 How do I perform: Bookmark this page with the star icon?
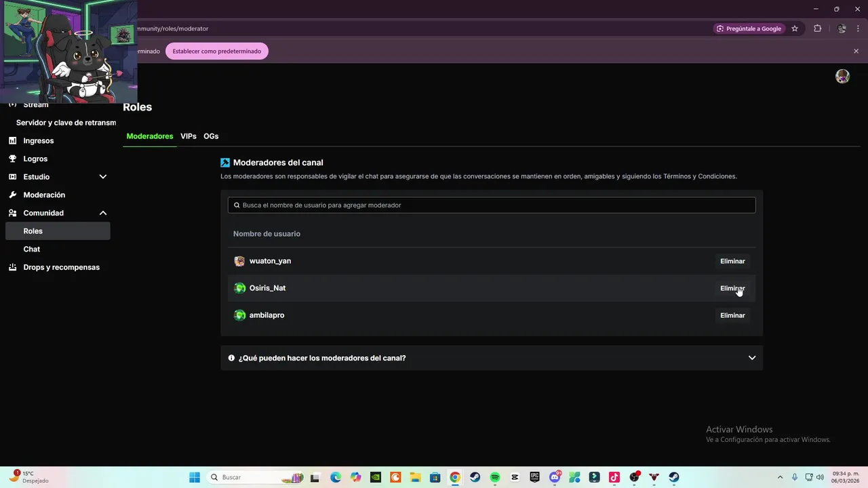pos(795,28)
